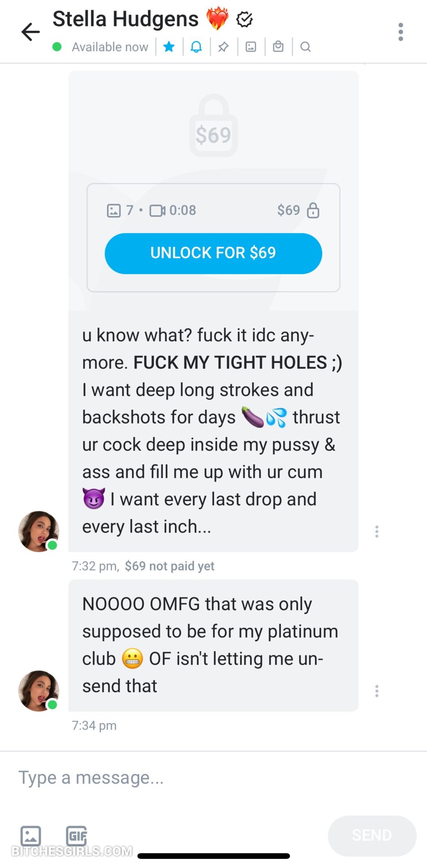Click the SEND button
Image resolution: width=427 pixels, height=868 pixels.
coord(372,836)
